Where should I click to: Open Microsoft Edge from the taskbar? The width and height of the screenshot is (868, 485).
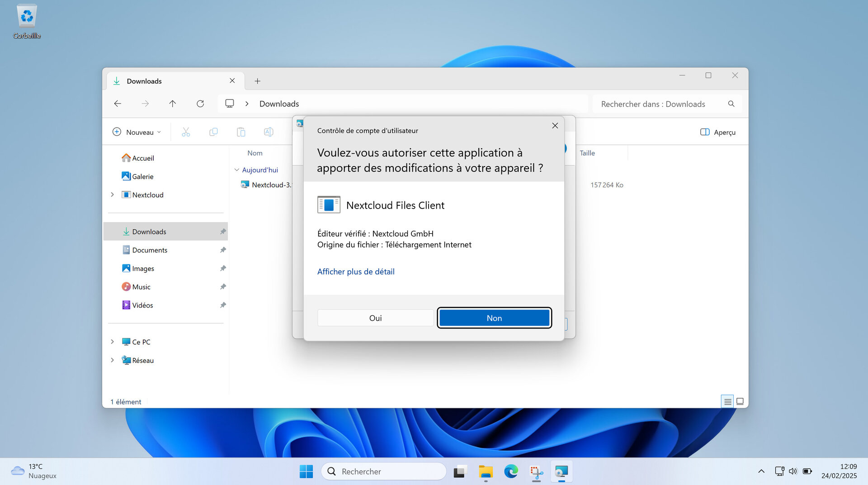coord(511,471)
